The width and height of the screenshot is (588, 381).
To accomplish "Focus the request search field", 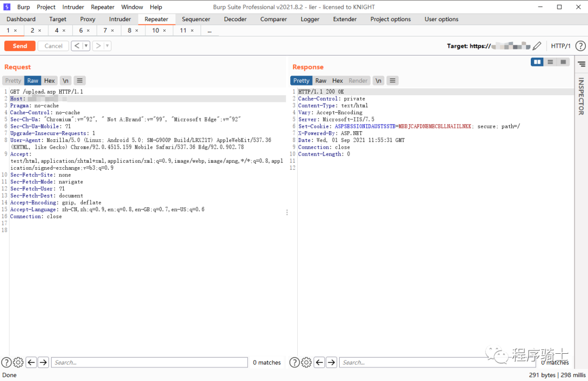I will 149,362.
